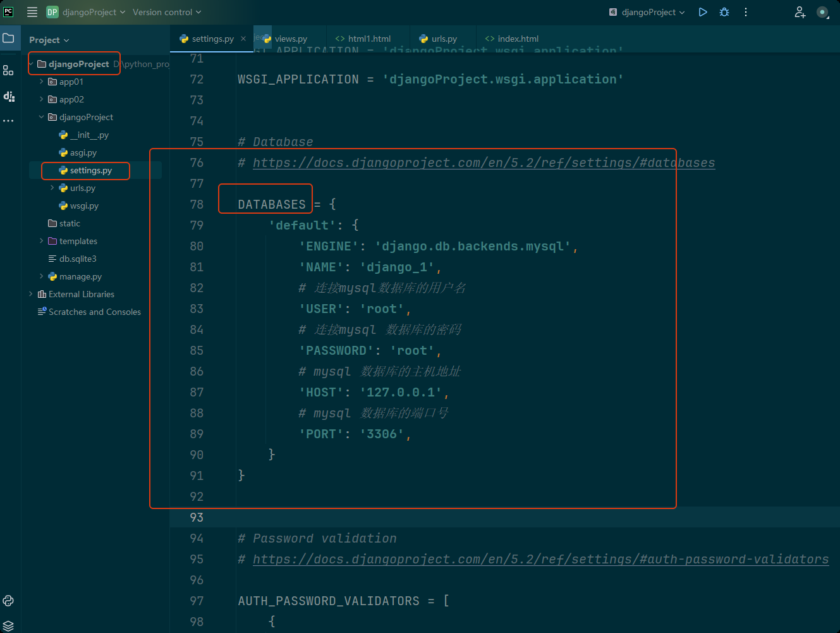Switch to the index.html editor tab
Viewport: 840px width, 633px height.
(x=512, y=39)
